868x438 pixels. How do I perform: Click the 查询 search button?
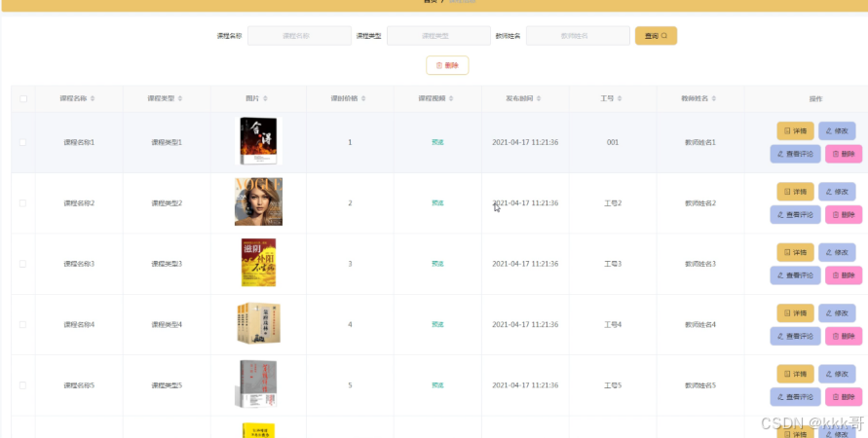tap(656, 36)
